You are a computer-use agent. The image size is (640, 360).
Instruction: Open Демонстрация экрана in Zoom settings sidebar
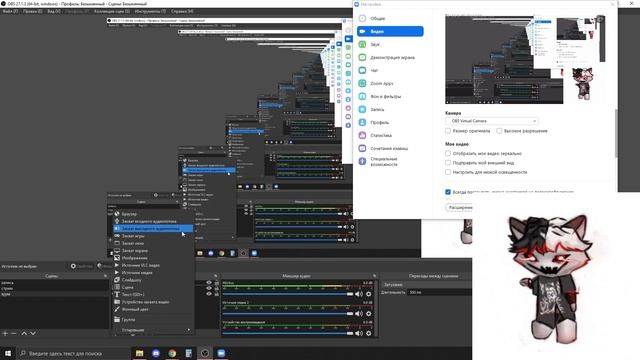pos(390,57)
